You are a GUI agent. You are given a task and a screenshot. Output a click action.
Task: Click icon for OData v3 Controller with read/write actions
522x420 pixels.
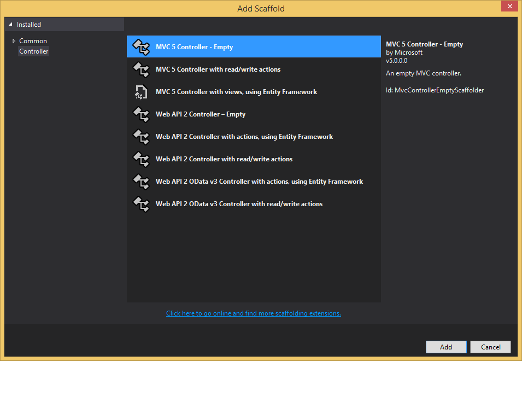pyautogui.click(x=141, y=204)
